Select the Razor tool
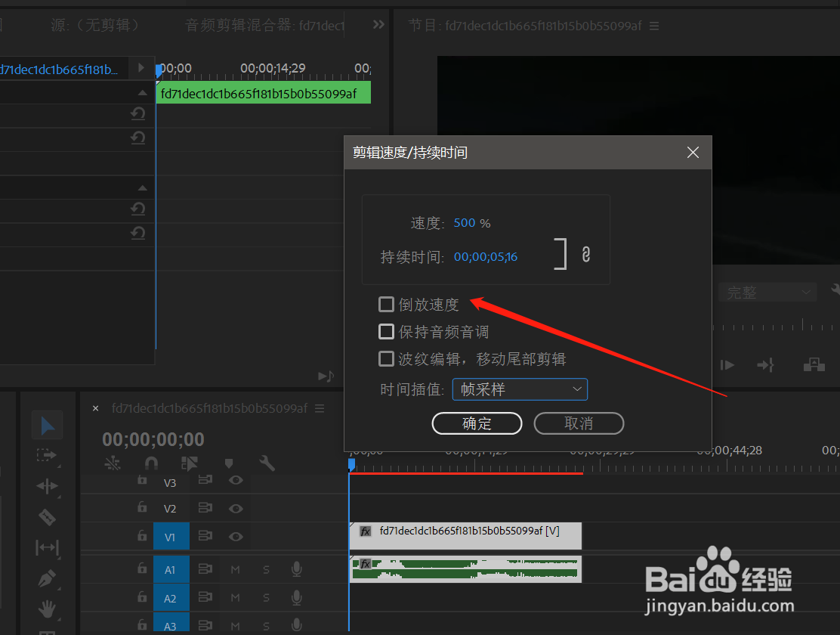 47,517
